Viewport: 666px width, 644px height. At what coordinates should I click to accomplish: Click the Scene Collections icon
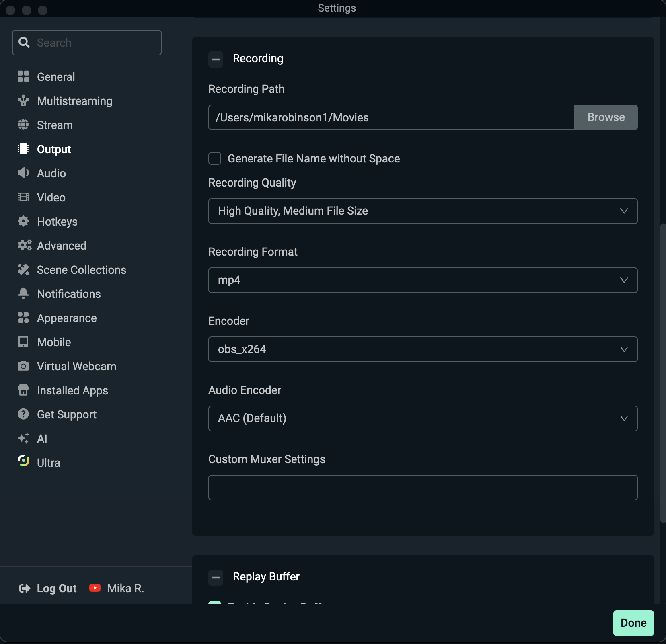(23, 270)
